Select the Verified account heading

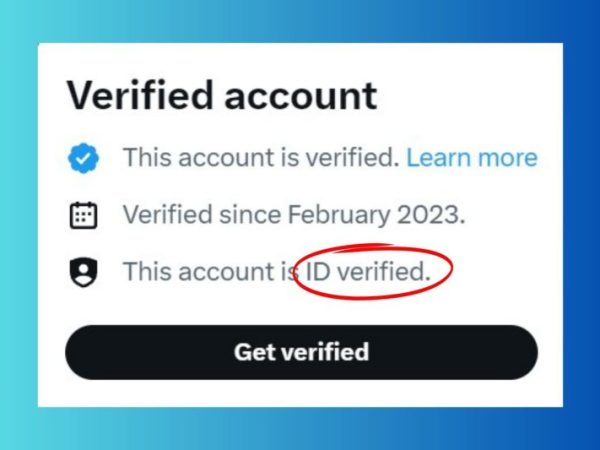pos(222,95)
